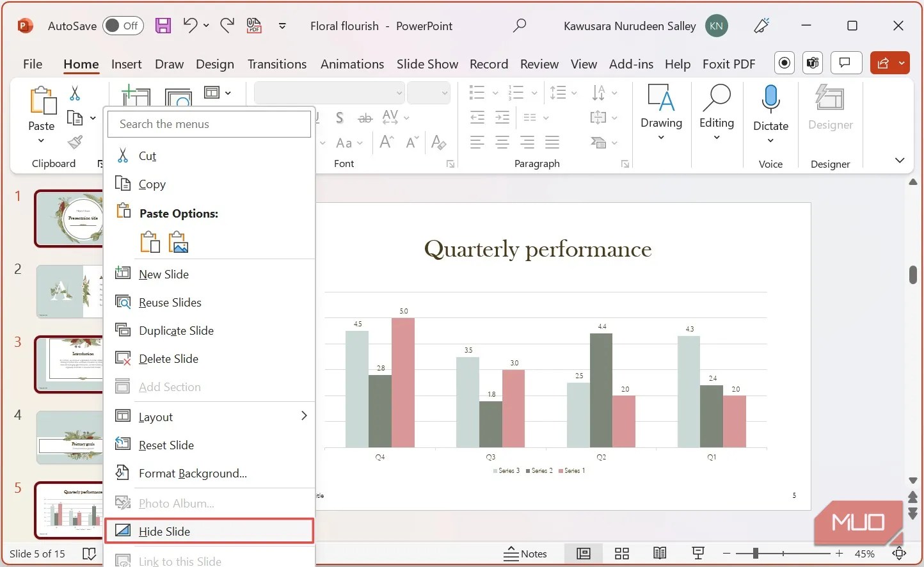Switch to Reading view

pyautogui.click(x=660, y=553)
